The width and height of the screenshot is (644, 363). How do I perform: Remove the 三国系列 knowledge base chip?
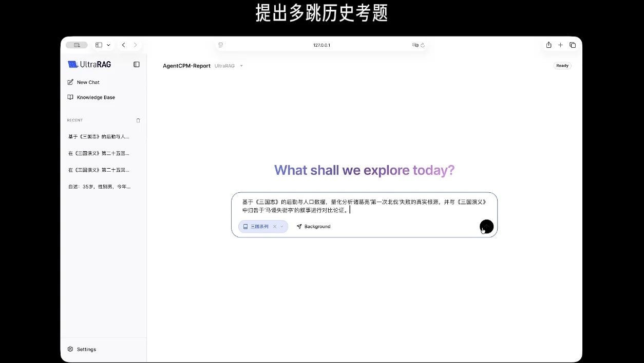(x=274, y=226)
